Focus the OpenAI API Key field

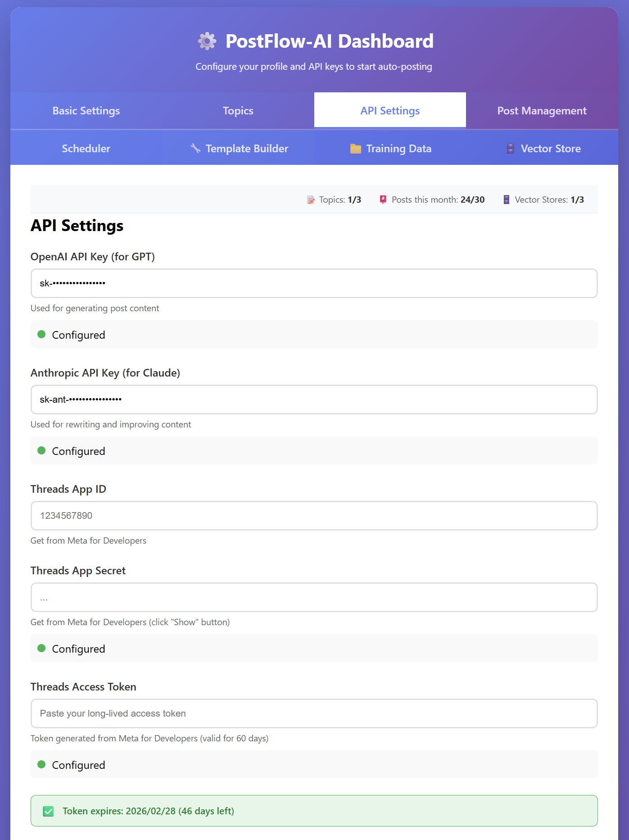tap(314, 283)
